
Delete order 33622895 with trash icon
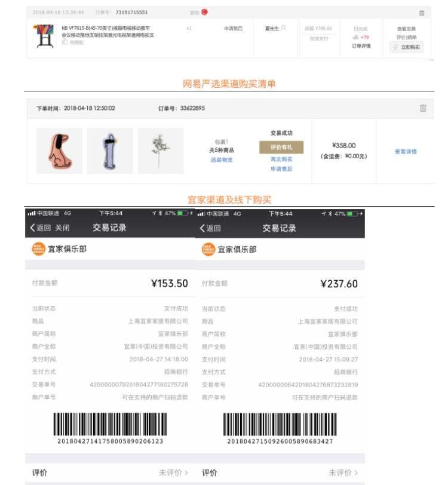[x=423, y=108]
